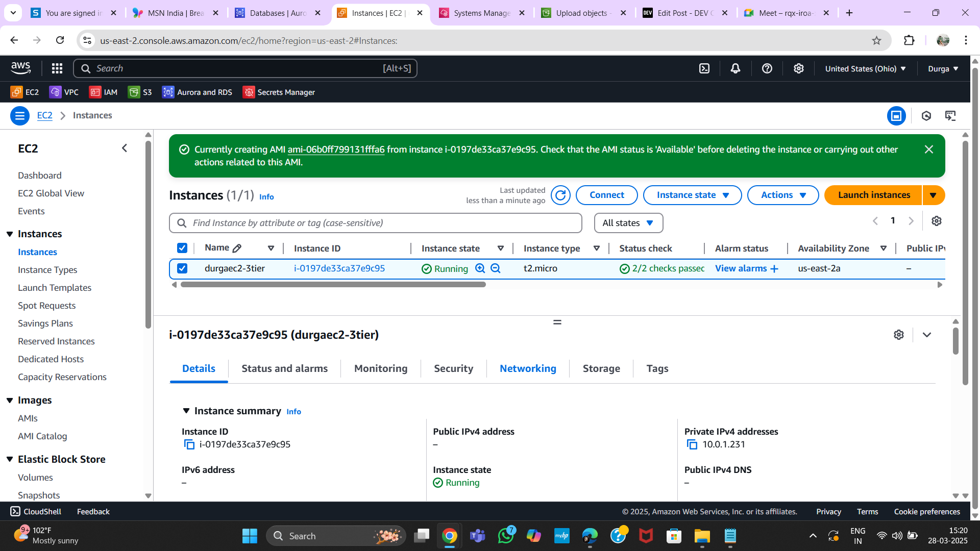Image resolution: width=980 pixels, height=551 pixels.
Task: Open the United States (Ohio) region selector
Action: pos(865,69)
